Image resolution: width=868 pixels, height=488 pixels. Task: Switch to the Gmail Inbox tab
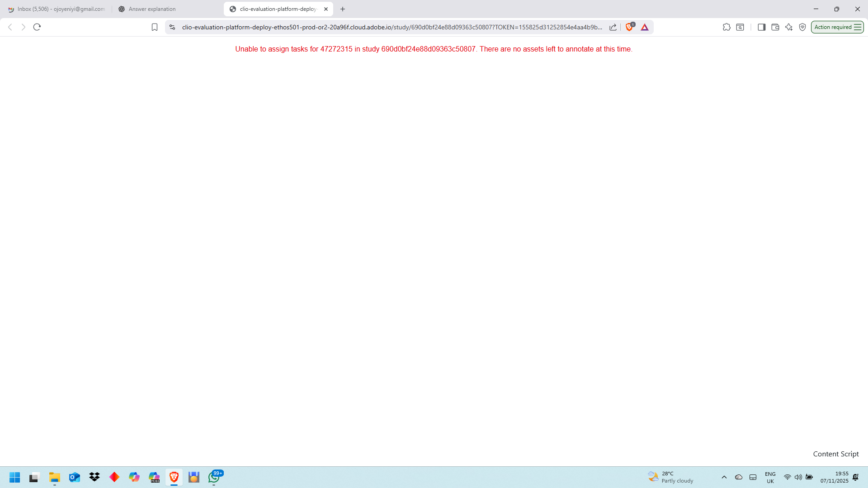click(57, 9)
